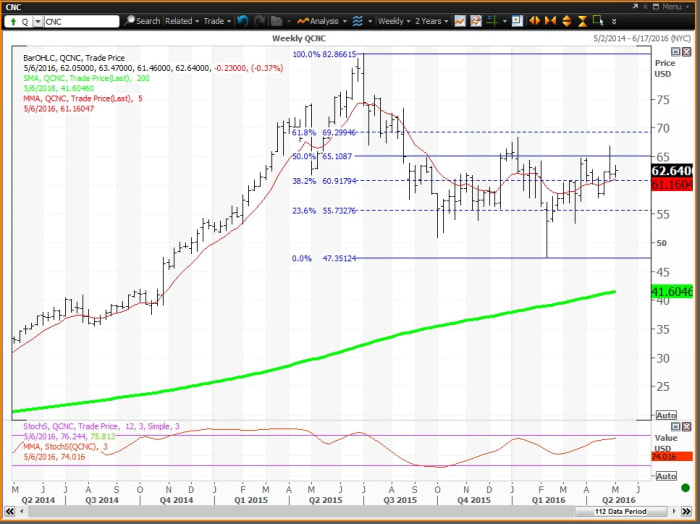Select the green rectangle zoom-selection tool
Screen dimensions: 700x524
[598, 21]
